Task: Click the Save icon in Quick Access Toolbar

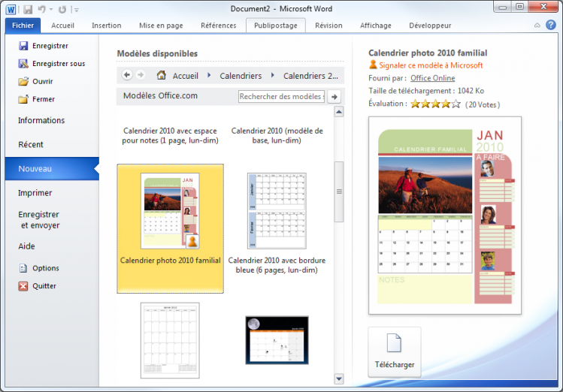Action: pos(28,9)
